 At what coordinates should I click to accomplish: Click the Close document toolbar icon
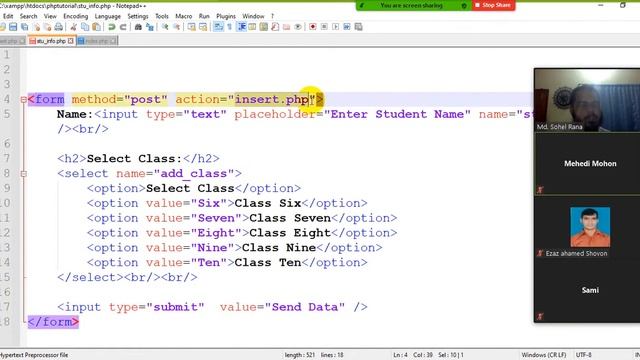(x=36, y=27)
